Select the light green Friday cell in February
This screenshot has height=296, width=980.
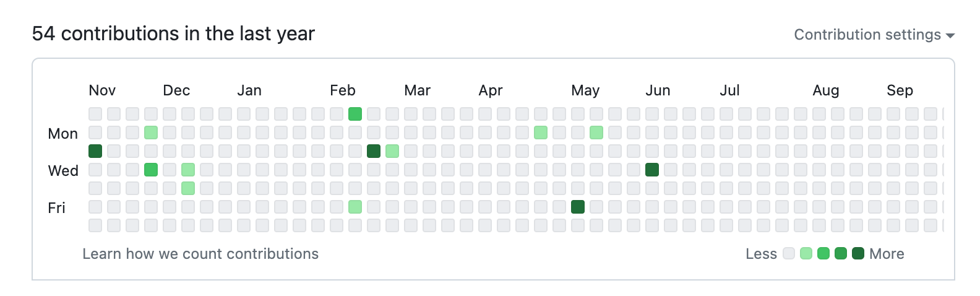(x=355, y=207)
